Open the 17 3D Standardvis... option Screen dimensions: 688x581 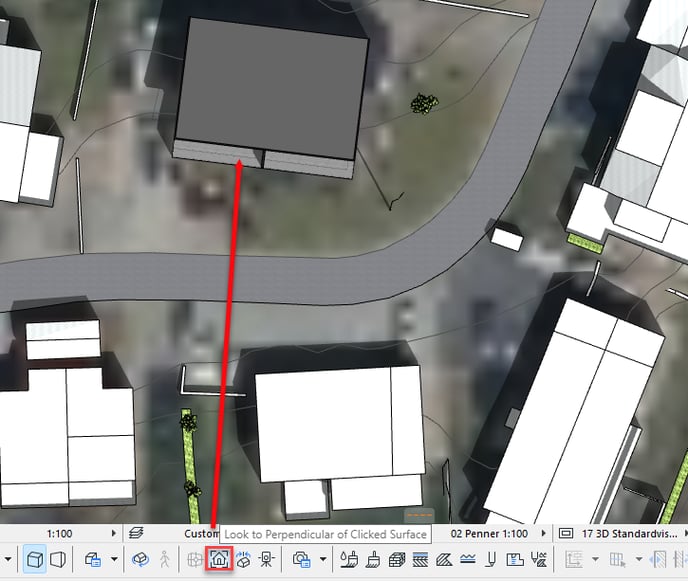coord(629,534)
